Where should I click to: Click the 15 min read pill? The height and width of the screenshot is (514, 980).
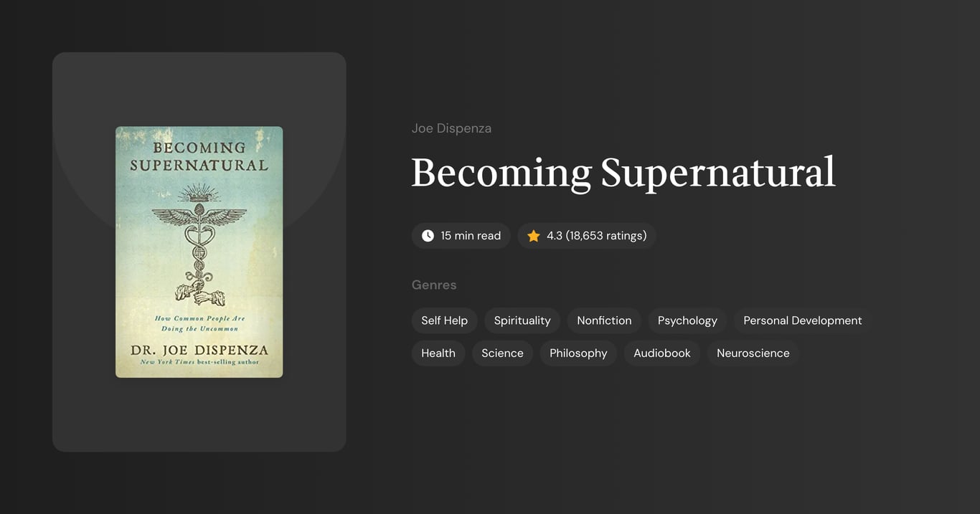pos(461,235)
